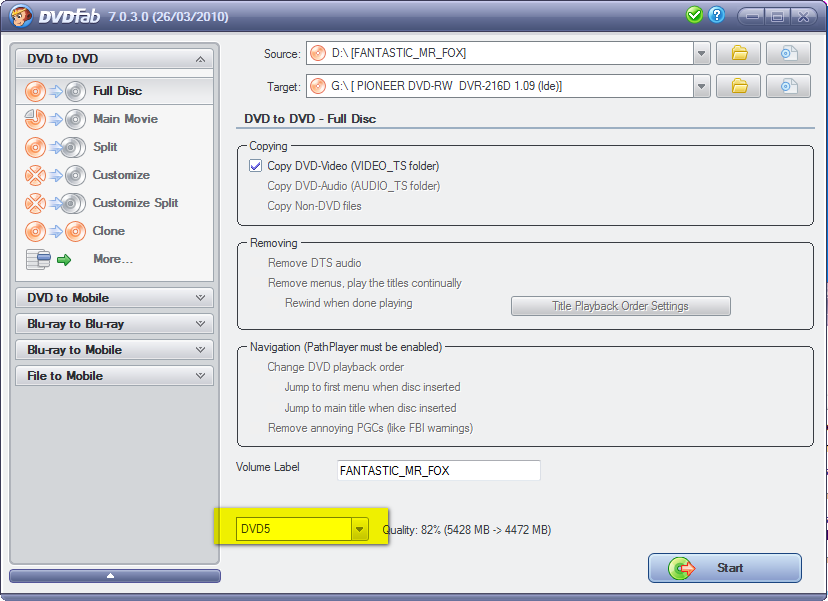Click the disc icon in Target field
The width and height of the screenshot is (828, 601).
[x=318, y=86]
